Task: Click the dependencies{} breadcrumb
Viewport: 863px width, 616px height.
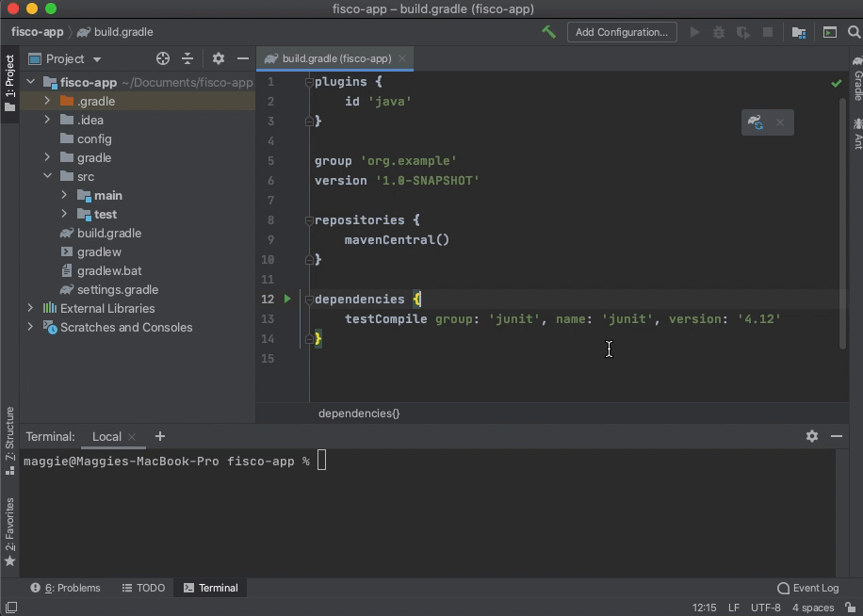Action: [359, 413]
